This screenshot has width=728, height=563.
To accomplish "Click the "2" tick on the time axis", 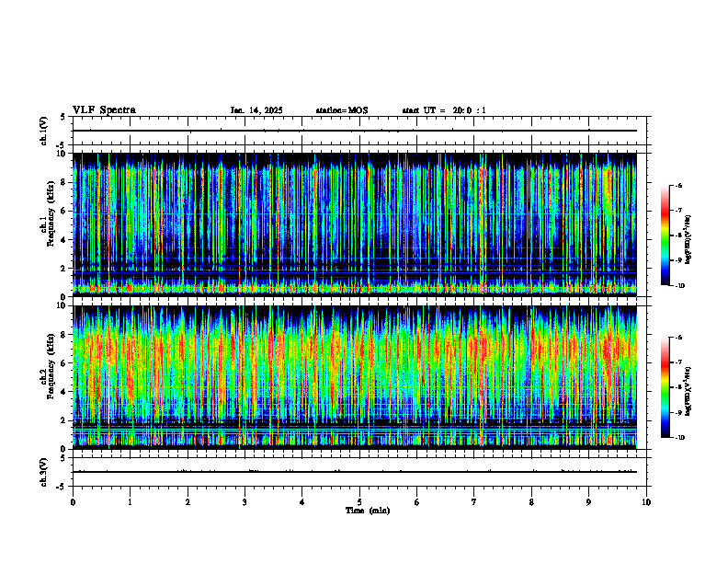I will coord(188,502).
